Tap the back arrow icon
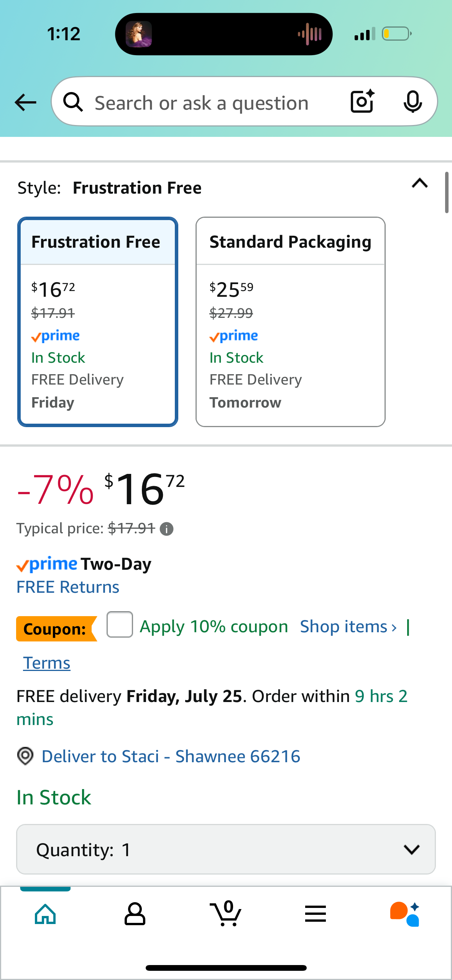452x980 pixels. pos(25,102)
